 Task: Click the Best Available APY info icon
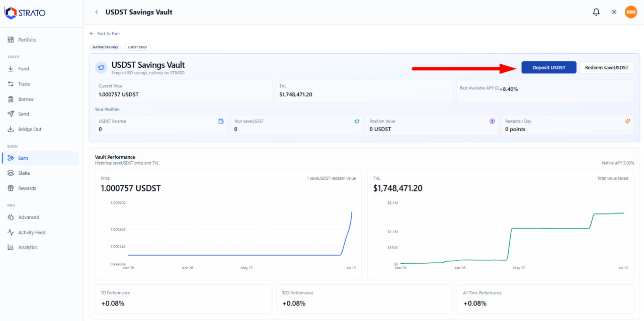(x=497, y=88)
